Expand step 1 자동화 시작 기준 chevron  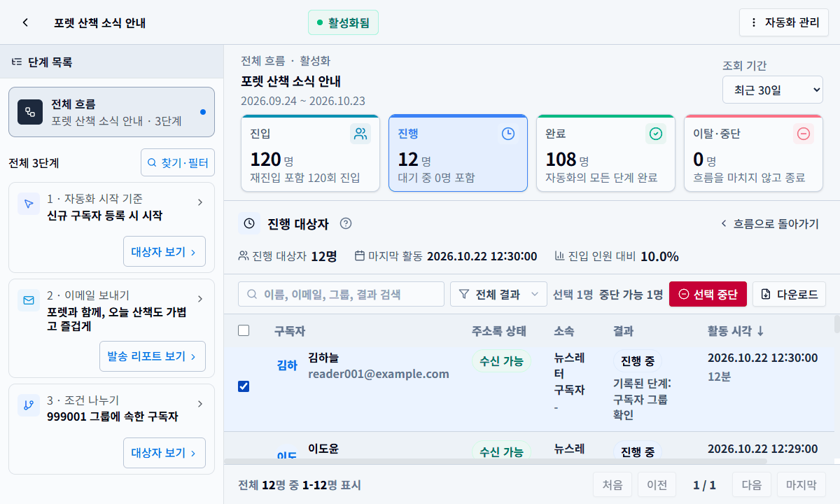200,202
